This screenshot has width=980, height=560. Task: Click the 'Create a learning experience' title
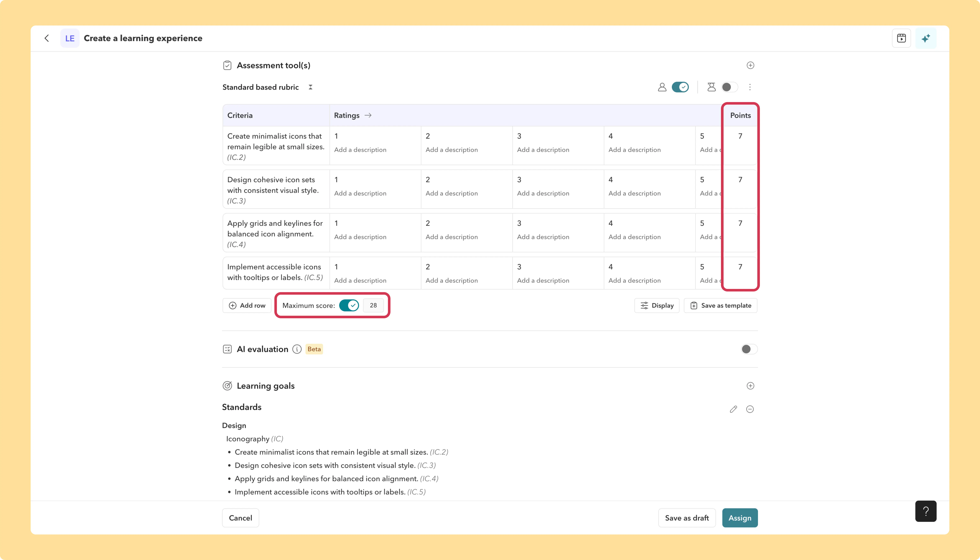[x=143, y=38]
